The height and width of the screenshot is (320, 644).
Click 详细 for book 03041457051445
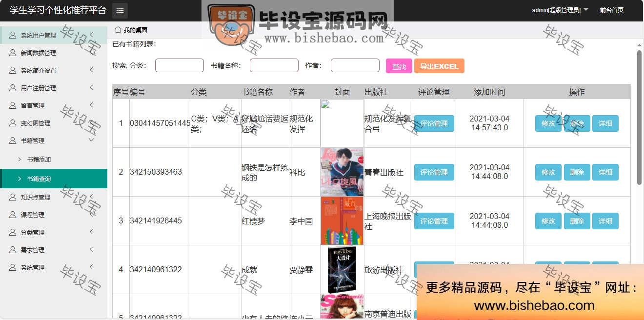605,123
